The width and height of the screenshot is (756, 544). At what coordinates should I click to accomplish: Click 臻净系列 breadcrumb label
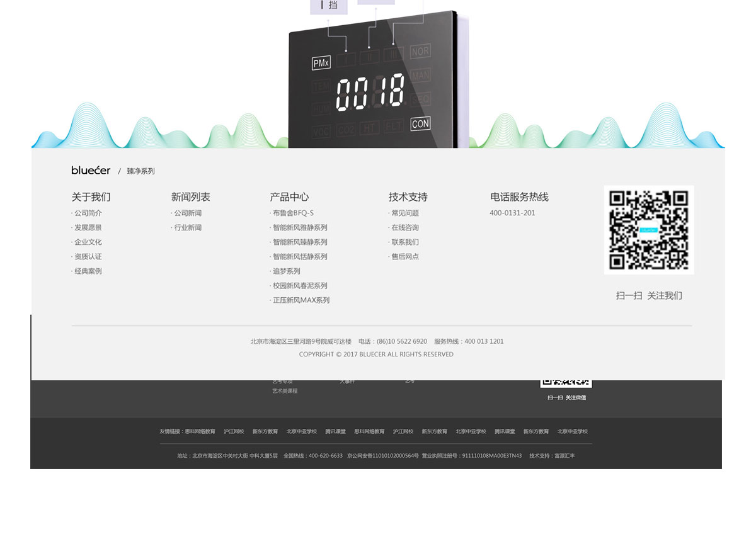[140, 171]
